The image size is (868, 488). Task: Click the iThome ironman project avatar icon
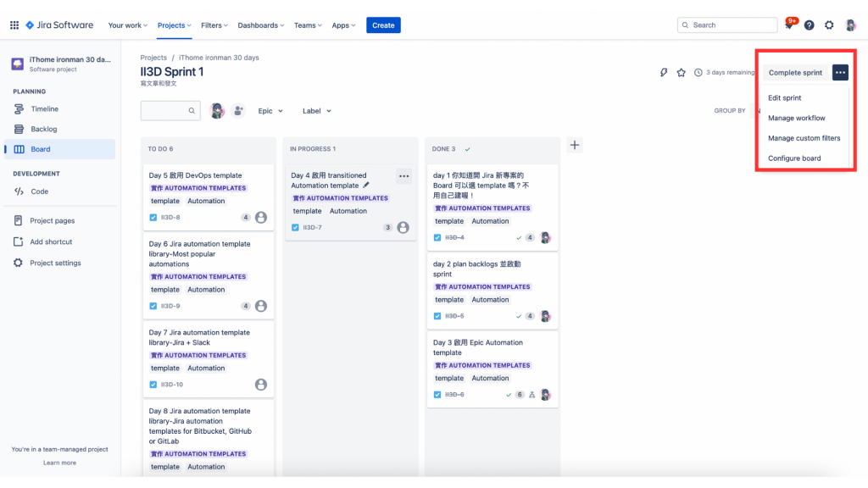[17, 64]
